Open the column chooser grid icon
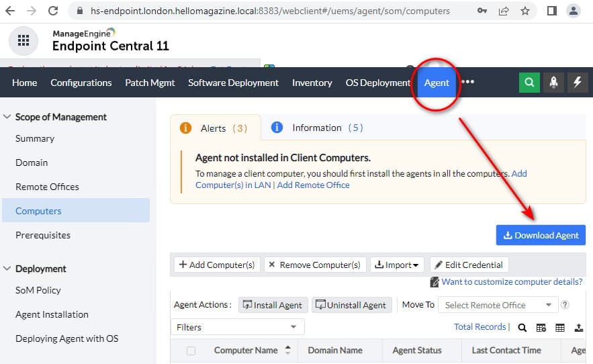Viewport: 593px width, 364px height. (x=559, y=328)
